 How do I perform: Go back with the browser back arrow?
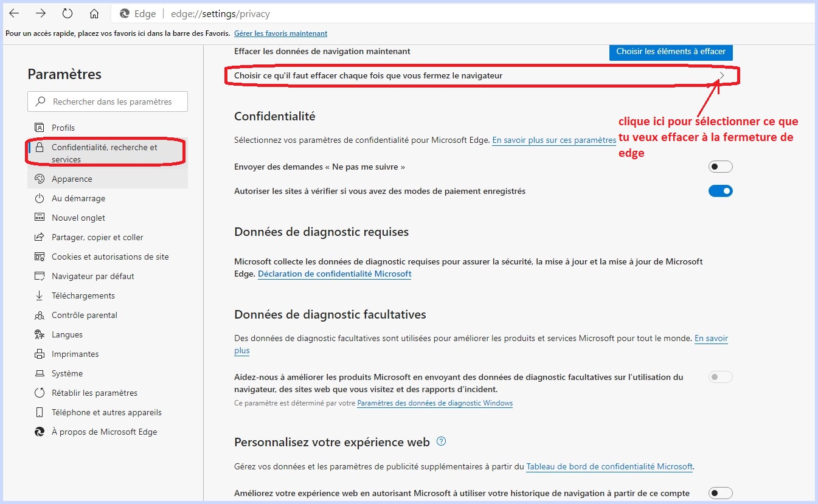click(x=14, y=13)
